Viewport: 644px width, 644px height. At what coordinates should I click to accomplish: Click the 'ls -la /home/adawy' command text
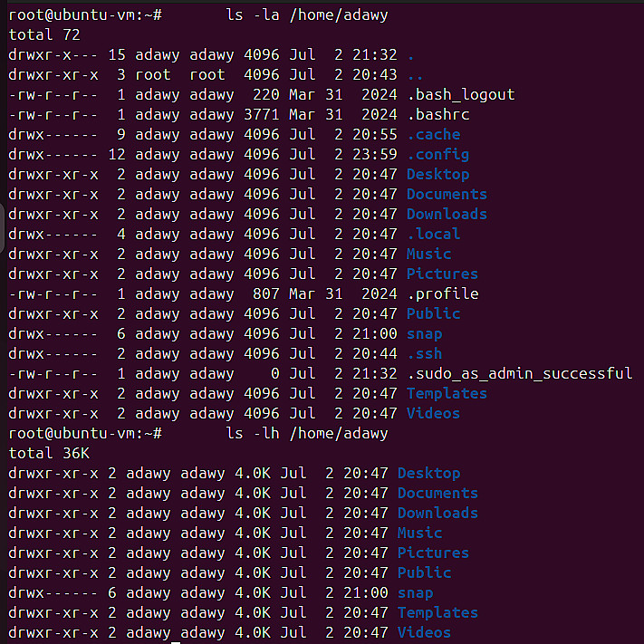[307, 15]
